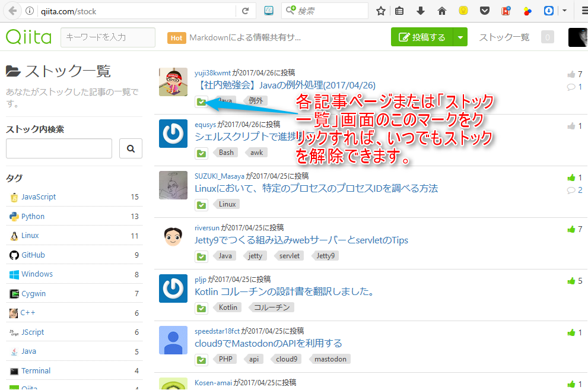The height and width of the screenshot is (390, 588).
Task: Save page with the Pocket toolbar icon
Action: [x=485, y=10]
